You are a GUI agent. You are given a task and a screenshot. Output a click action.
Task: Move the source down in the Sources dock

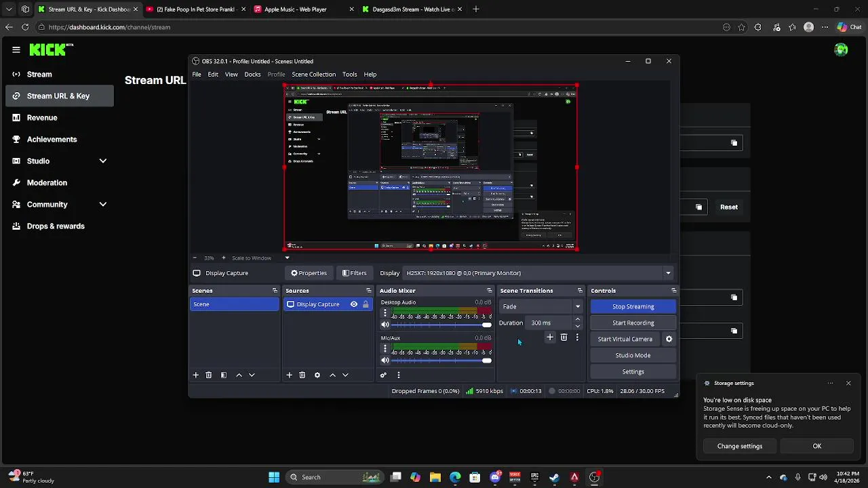[345, 375]
